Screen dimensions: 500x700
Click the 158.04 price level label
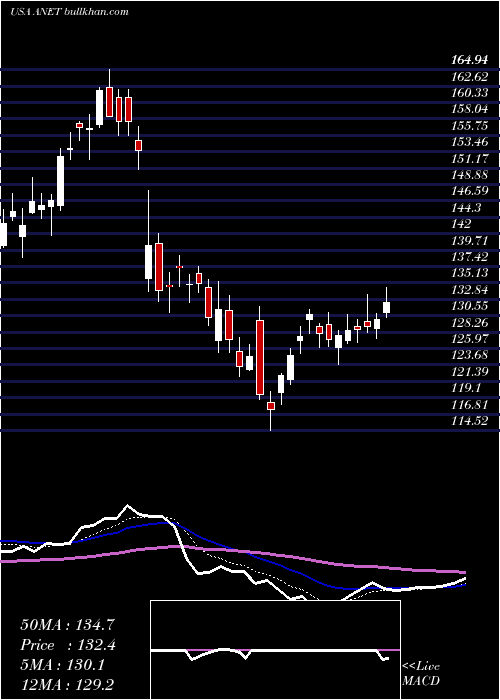click(469, 110)
